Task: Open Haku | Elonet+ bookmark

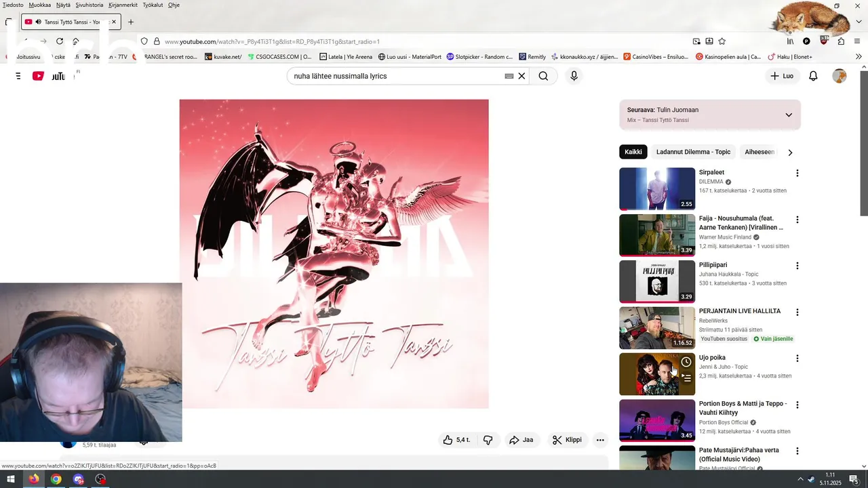Action: (789, 57)
